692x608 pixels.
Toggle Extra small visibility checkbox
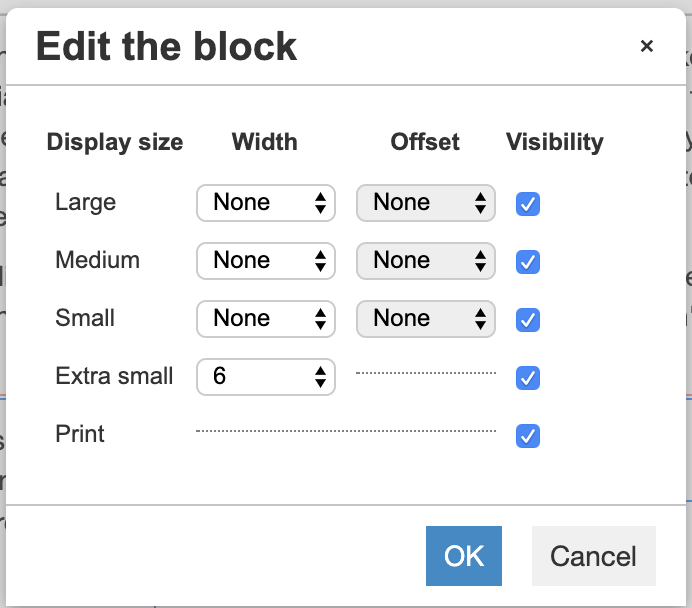(x=528, y=378)
